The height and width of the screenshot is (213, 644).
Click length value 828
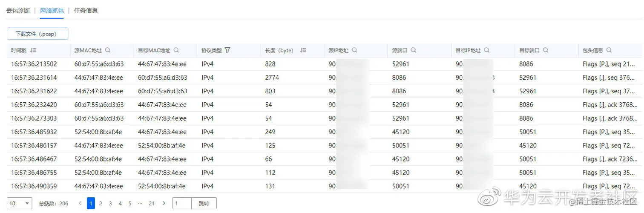270,64
